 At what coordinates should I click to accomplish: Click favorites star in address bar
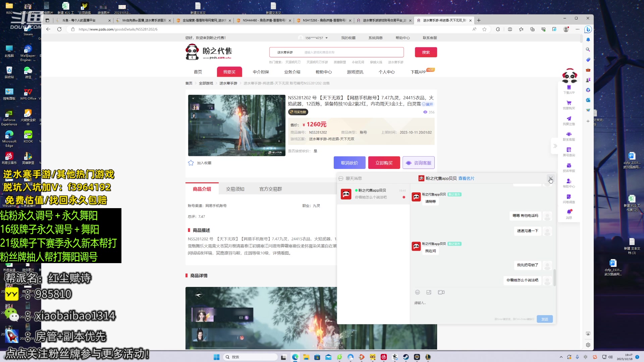click(484, 29)
